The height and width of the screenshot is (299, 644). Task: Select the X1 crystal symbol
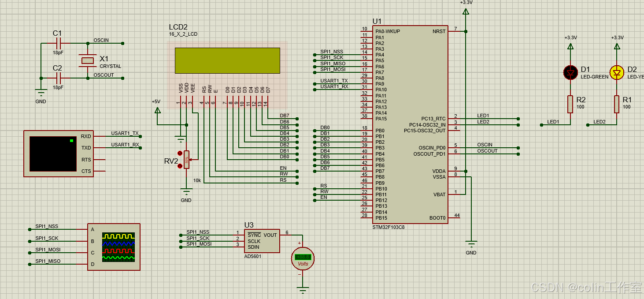point(88,61)
